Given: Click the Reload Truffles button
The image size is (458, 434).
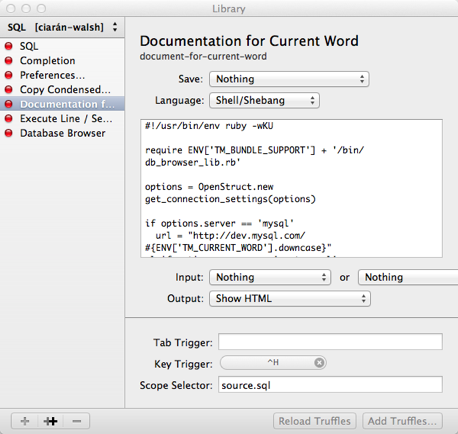Looking at the screenshot, I should click(315, 421).
